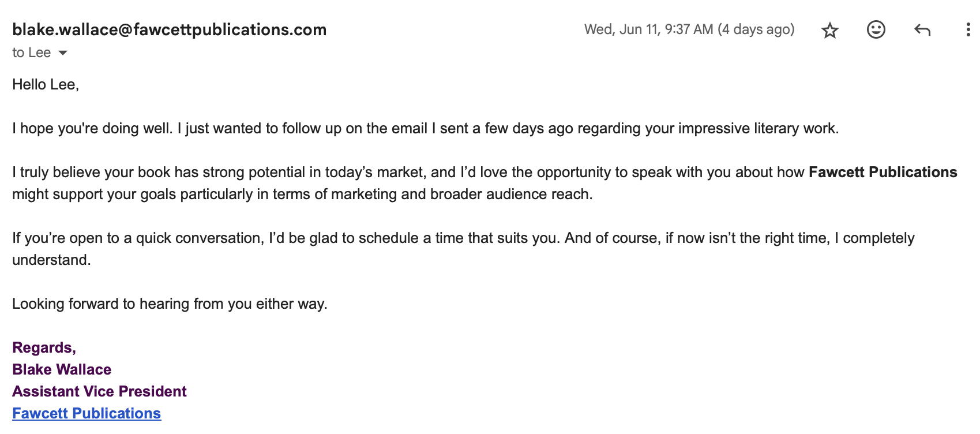Viewport: 980px width, 434px height.
Task: Click the "to Lee" recipient text
Action: tap(32, 53)
